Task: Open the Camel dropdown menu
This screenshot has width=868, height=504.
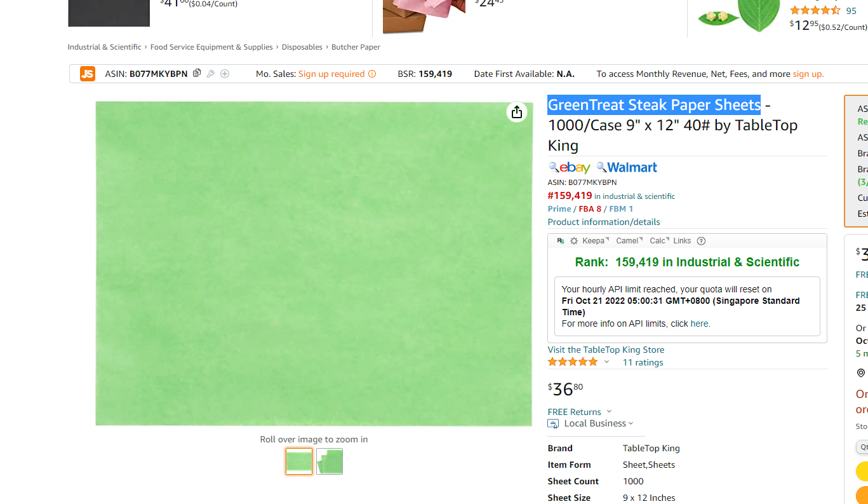Action: click(x=629, y=241)
